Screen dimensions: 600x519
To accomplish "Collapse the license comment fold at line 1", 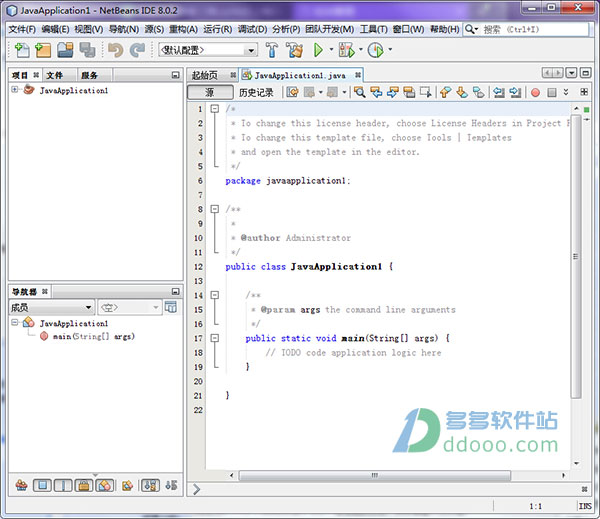I will click(215, 109).
